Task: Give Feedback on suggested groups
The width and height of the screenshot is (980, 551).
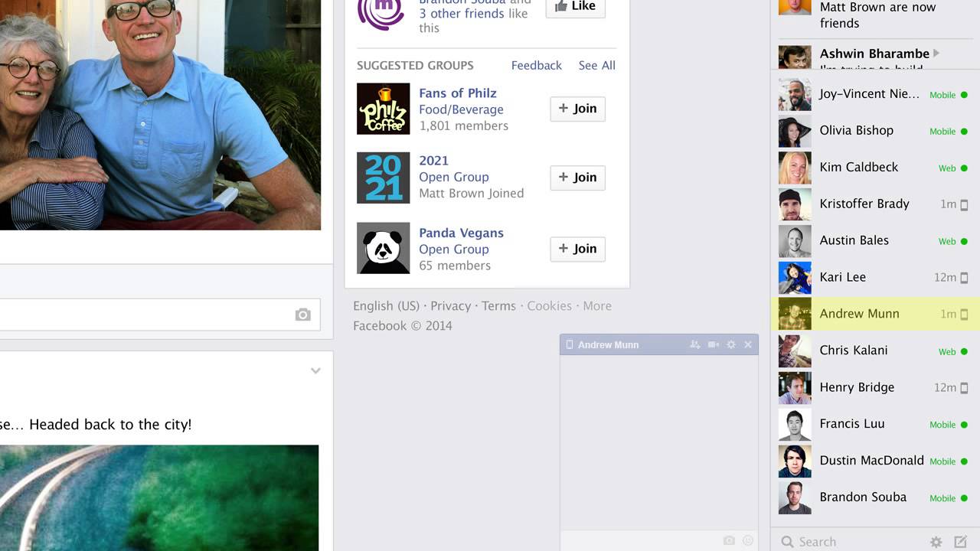Action: pyautogui.click(x=537, y=65)
